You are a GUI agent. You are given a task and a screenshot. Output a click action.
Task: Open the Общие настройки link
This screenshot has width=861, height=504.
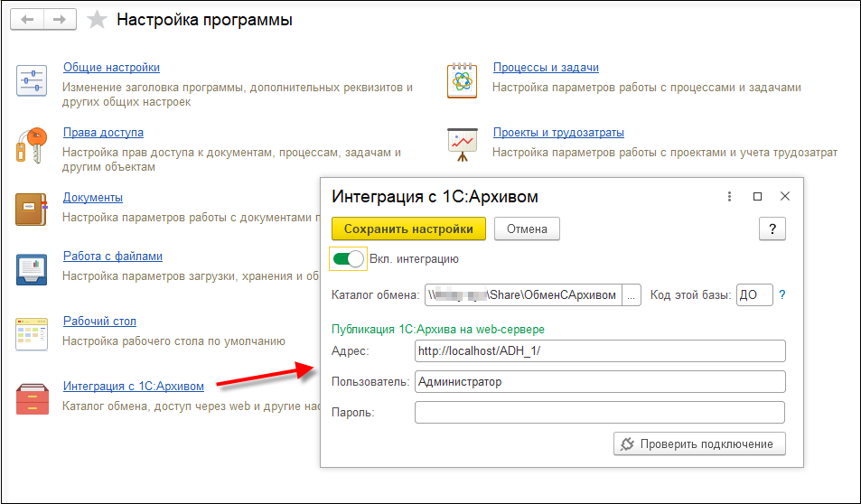tap(111, 68)
